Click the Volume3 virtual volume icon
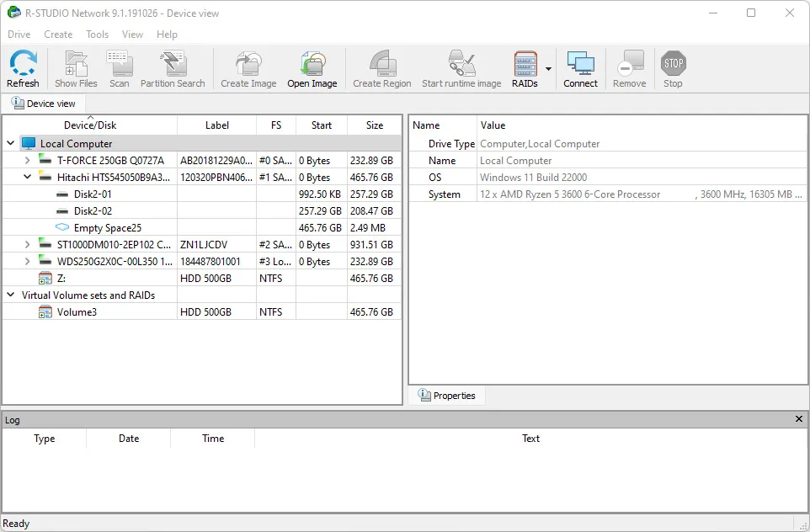This screenshot has height=532, width=810. [x=45, y=312]
